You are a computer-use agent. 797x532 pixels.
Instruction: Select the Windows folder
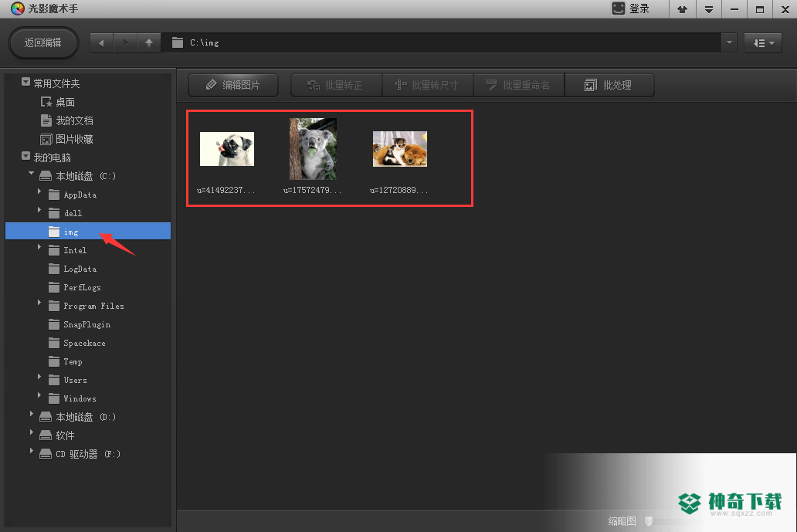click(73, 399)
